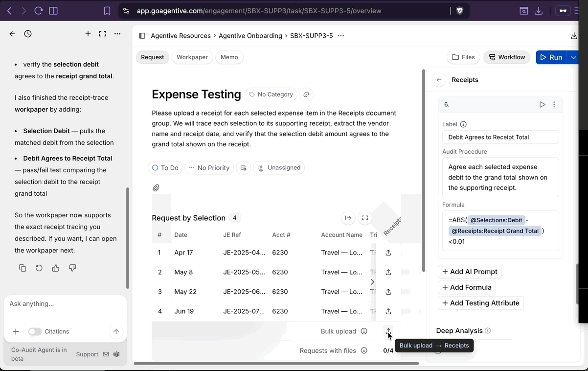Screen dimensions: 588x371
Task: Select the @Receipts:Receipt Grand Total token
Action: click(495, 231)
